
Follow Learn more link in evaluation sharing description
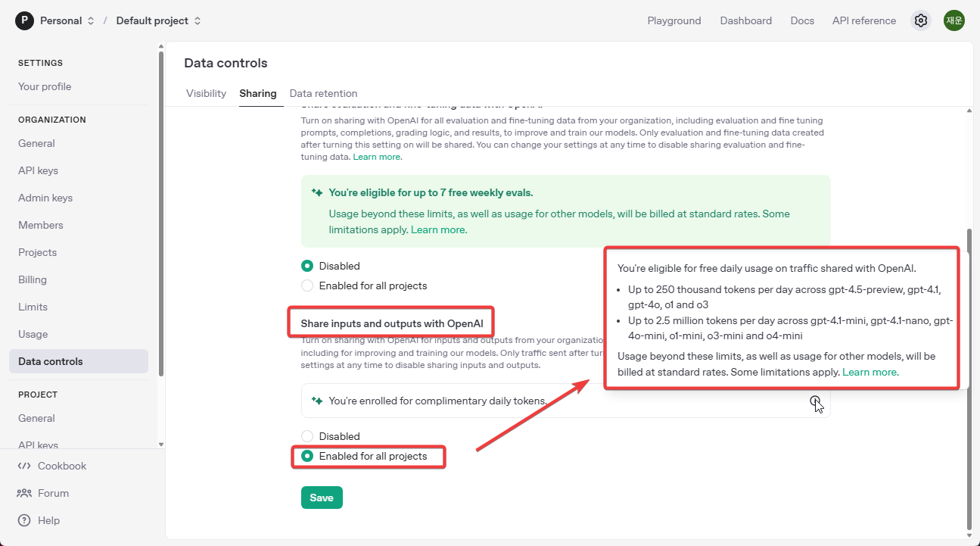[377, 157]
